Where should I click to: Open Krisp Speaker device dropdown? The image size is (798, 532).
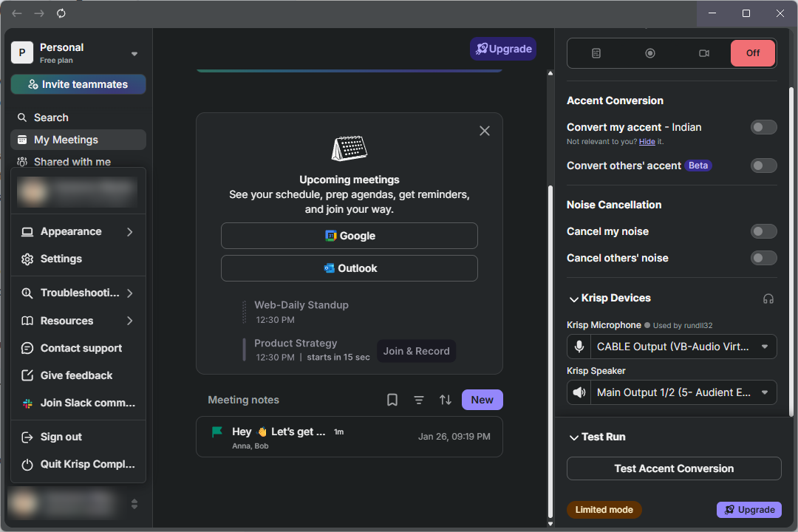click(x=683, y=392)
